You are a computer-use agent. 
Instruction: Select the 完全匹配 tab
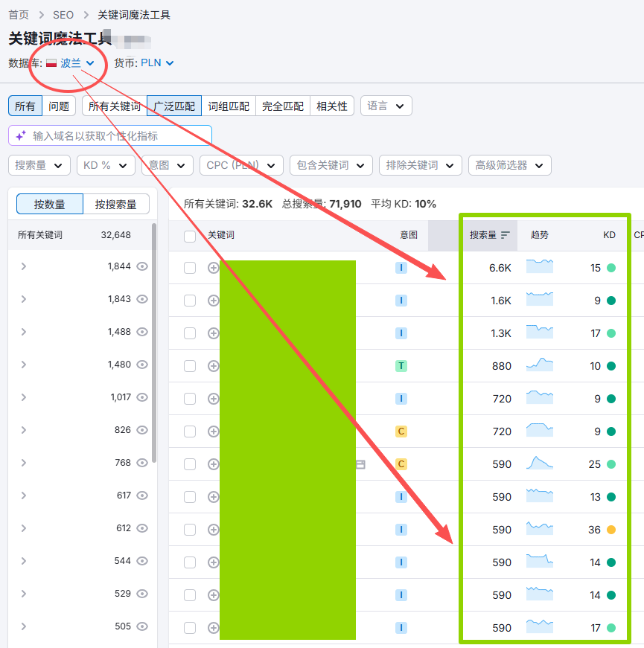point(283,106)
